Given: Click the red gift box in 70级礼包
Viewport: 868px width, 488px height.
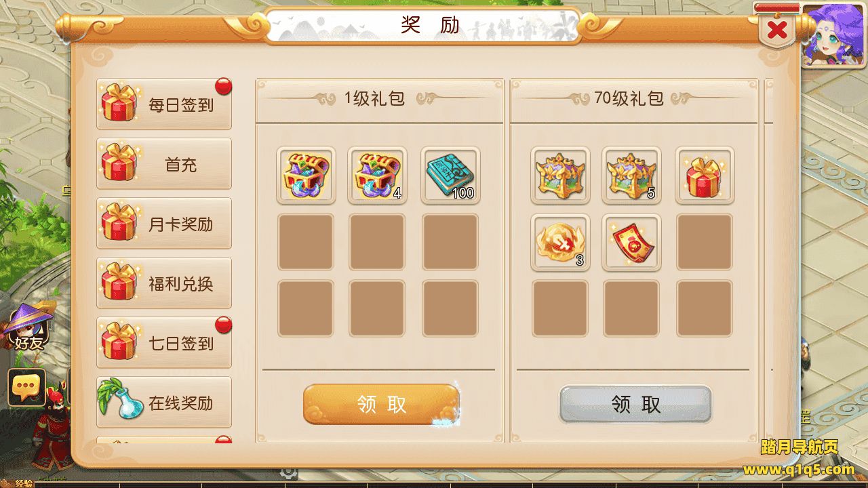Looking at the screenshot, I should [705, 176].
